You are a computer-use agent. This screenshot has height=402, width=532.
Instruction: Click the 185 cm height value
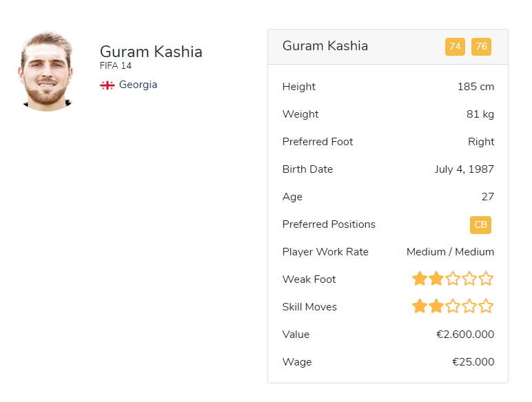click(x=475, y=87)
